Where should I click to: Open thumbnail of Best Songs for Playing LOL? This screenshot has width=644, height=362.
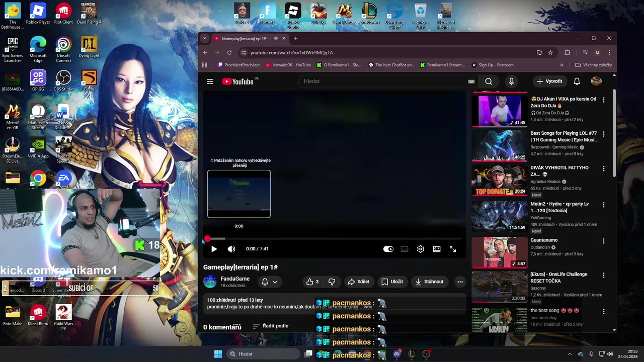tap(499, 145)
